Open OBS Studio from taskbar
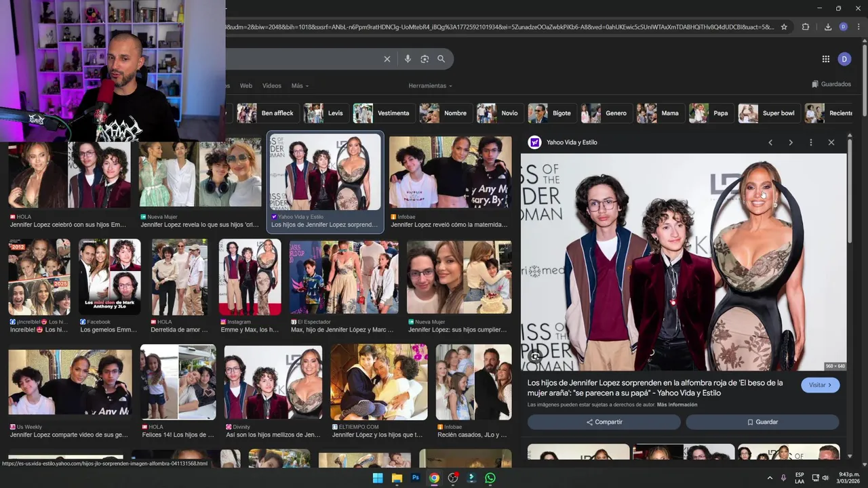Screen dimensions: 868x488 453,478
